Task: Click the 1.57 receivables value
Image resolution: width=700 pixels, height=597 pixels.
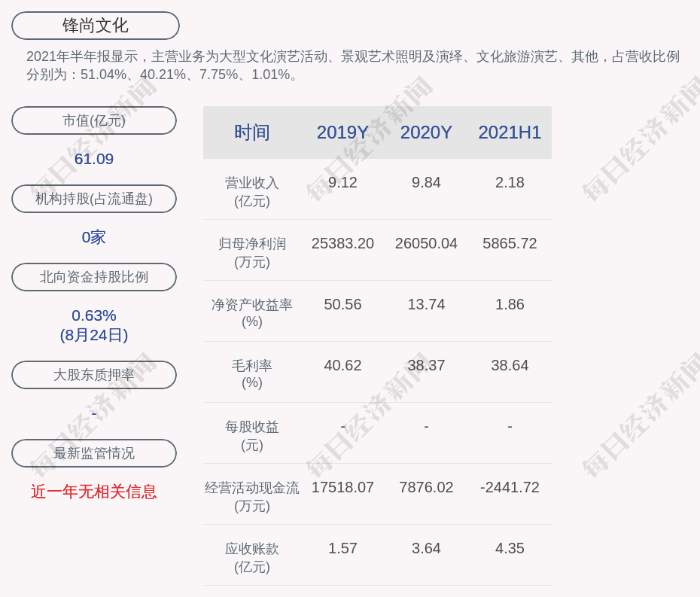Action: pos(342,548)
